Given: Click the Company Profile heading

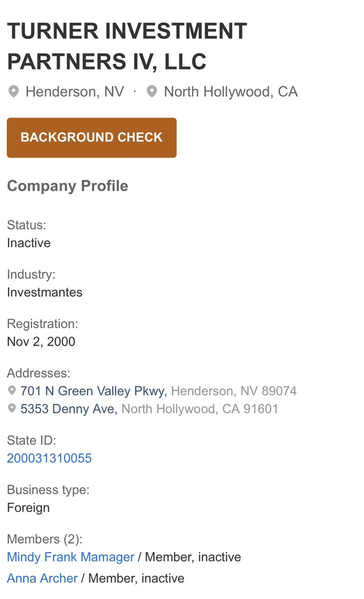Looking at the screenshot, I should coord(67,186).
